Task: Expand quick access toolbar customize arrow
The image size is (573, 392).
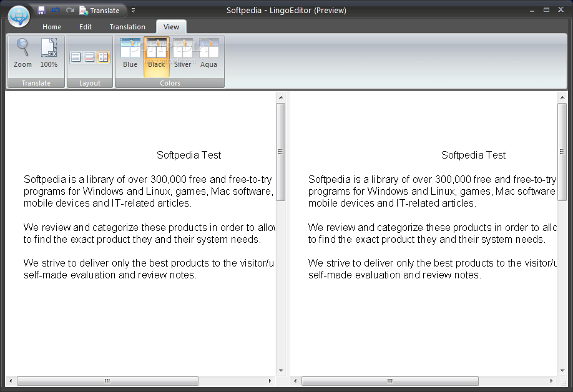Action: pyautogui.click(x=134, y=11)
